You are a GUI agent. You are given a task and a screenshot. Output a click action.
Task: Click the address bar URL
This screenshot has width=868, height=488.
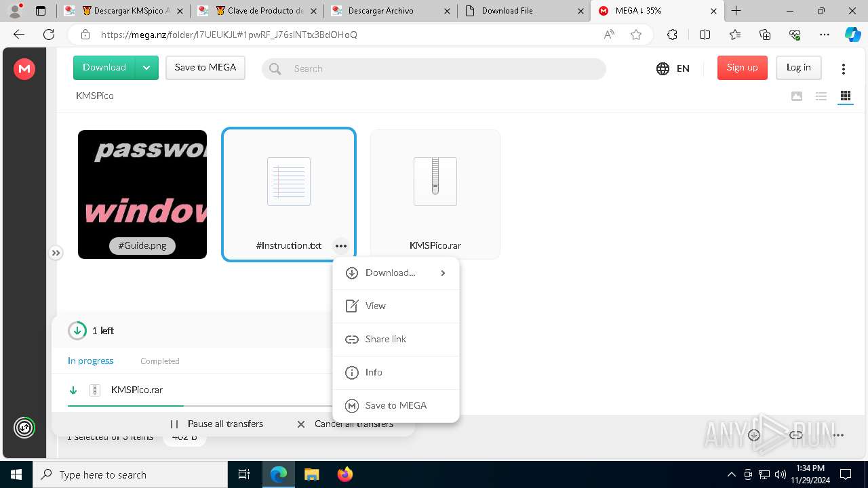tap(229, 35)
